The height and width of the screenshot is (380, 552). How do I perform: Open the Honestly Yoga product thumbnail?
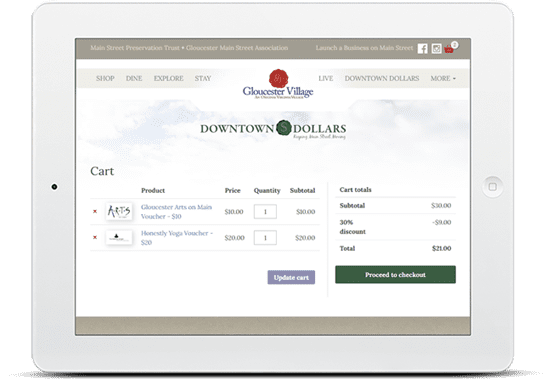[119, 237]
